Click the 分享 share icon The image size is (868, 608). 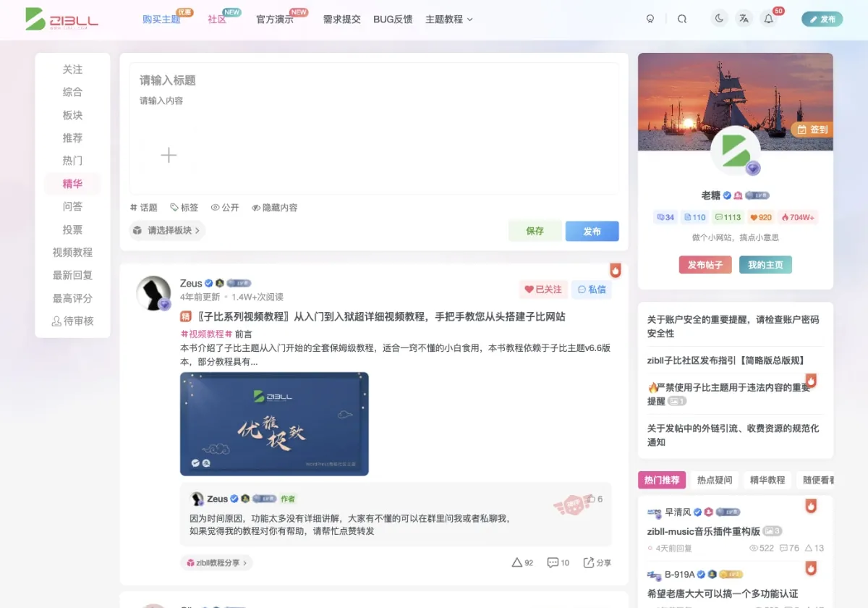(597, 562)
